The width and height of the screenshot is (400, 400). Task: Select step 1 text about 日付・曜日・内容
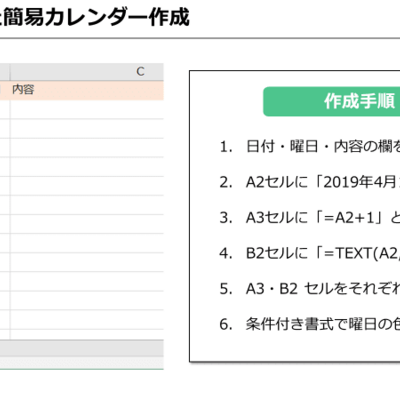click(x=309, y=147)
